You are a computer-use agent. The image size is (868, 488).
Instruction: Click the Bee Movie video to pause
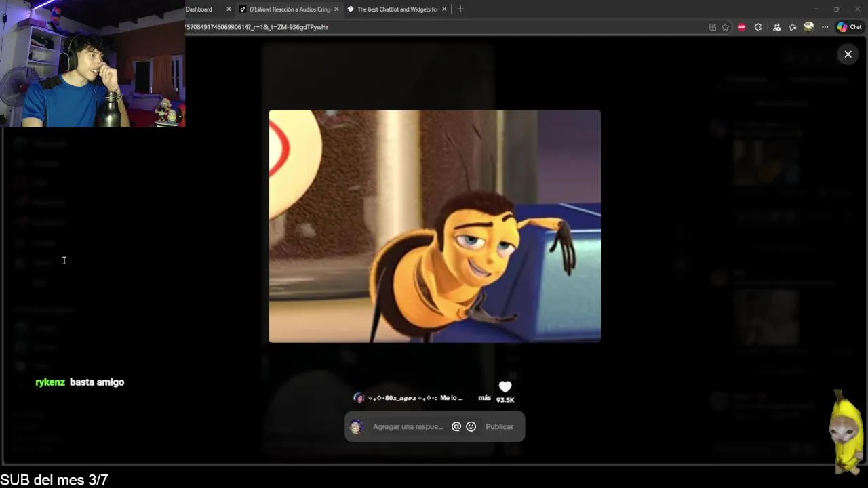pyautogui.click(x=435, y=226)
